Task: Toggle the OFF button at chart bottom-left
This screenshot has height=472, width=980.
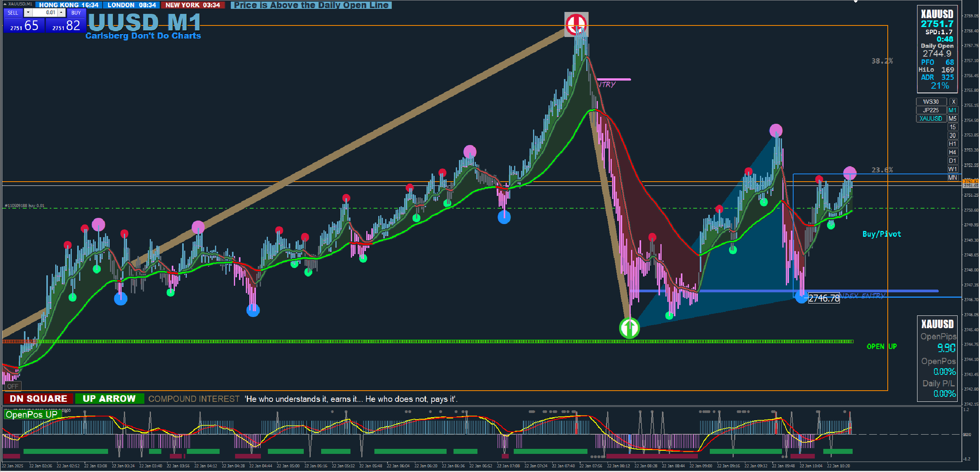Action: 12,386
